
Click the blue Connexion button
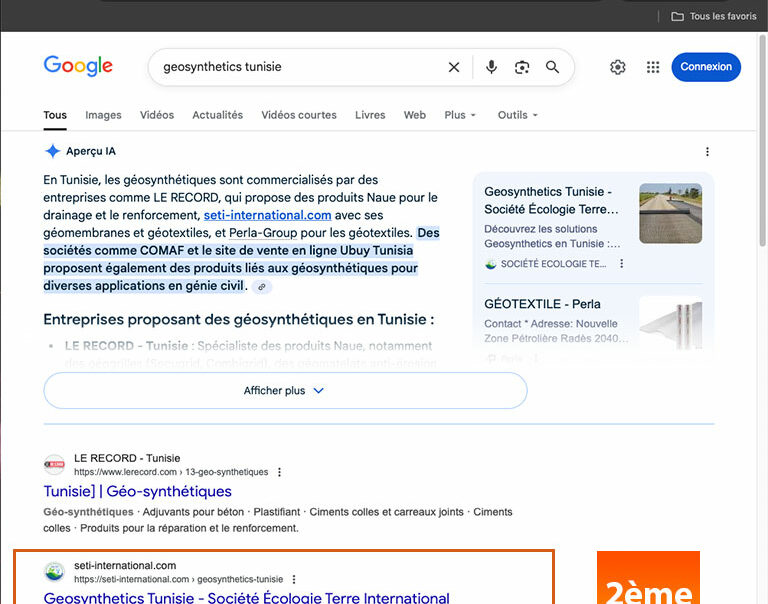point(706,67)
